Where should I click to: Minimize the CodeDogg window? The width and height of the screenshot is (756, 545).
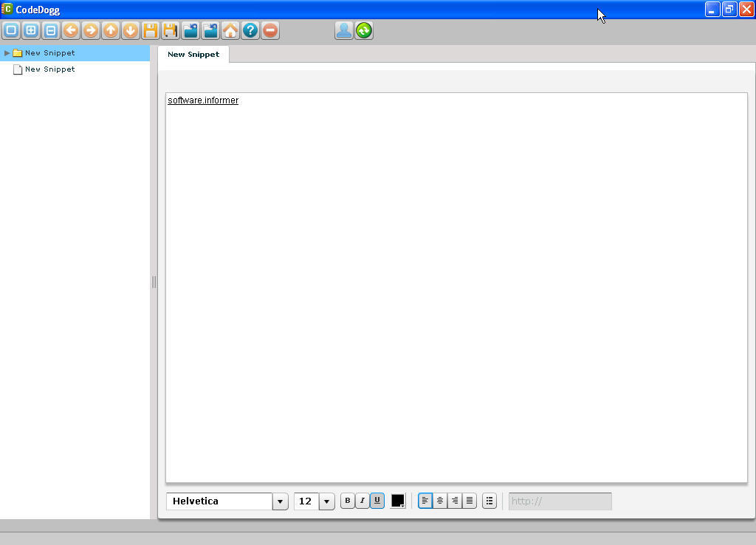[x=712, y=9]
